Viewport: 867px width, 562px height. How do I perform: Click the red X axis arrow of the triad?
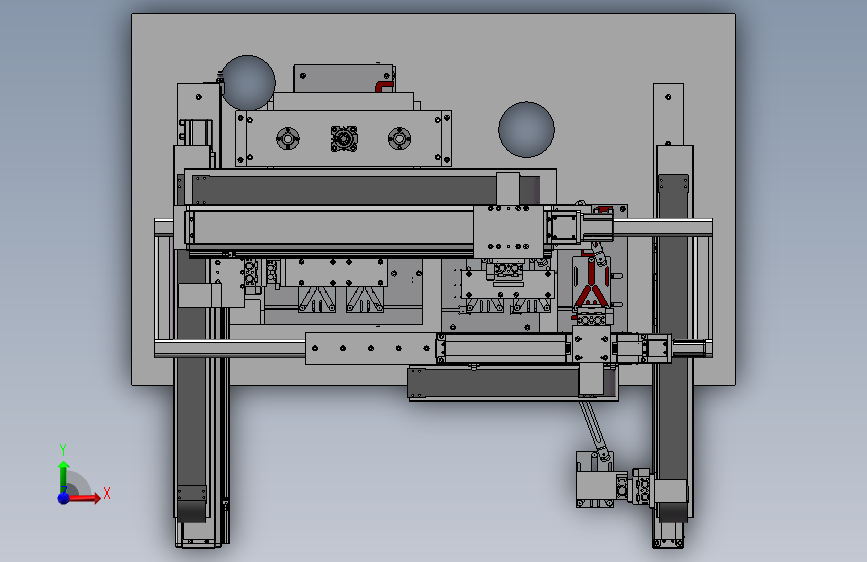coord(84,498)
